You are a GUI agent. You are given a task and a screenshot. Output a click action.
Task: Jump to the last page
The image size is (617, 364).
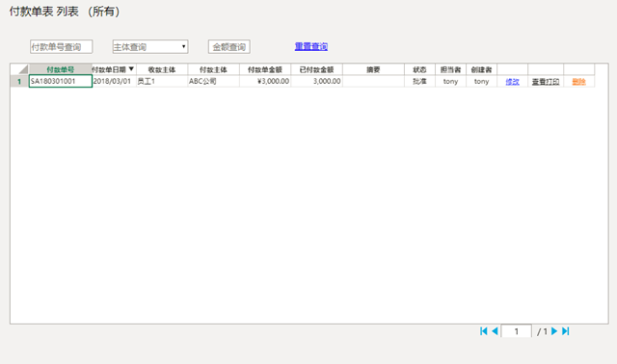click(566, 331)
